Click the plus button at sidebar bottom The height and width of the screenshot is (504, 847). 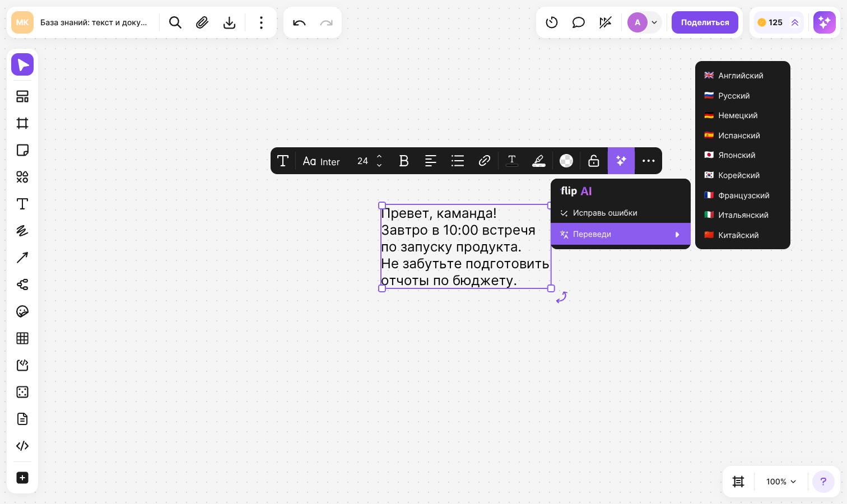point(22,478)
